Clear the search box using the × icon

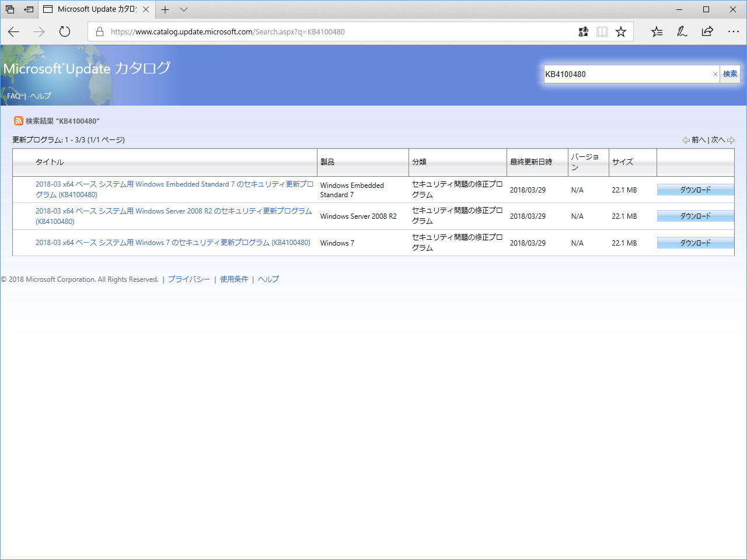point(715,74)
